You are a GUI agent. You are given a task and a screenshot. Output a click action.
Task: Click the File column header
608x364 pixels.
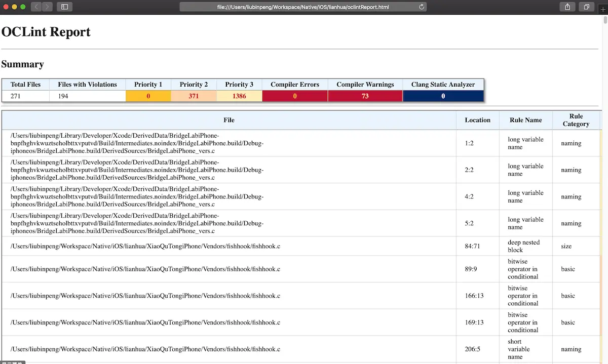click(229, 120)
